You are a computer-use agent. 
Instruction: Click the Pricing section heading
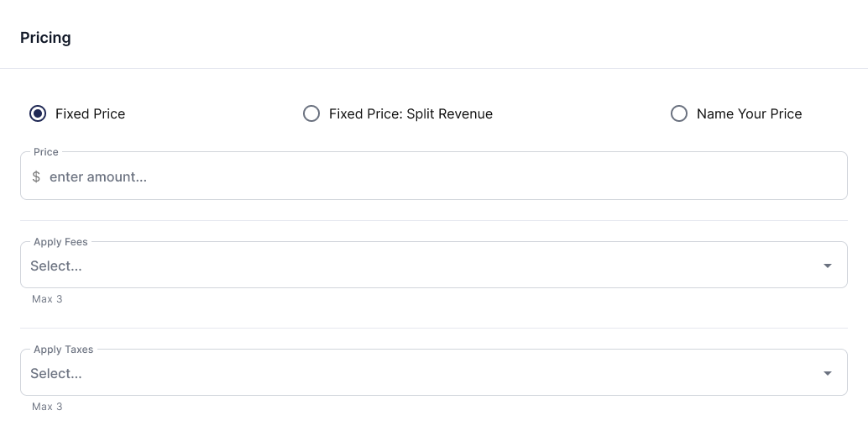45,38
